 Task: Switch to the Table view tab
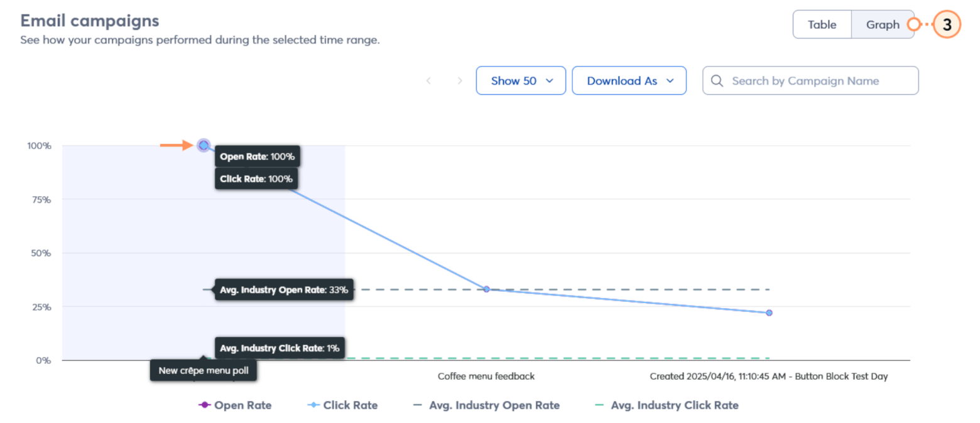[822, 24]
